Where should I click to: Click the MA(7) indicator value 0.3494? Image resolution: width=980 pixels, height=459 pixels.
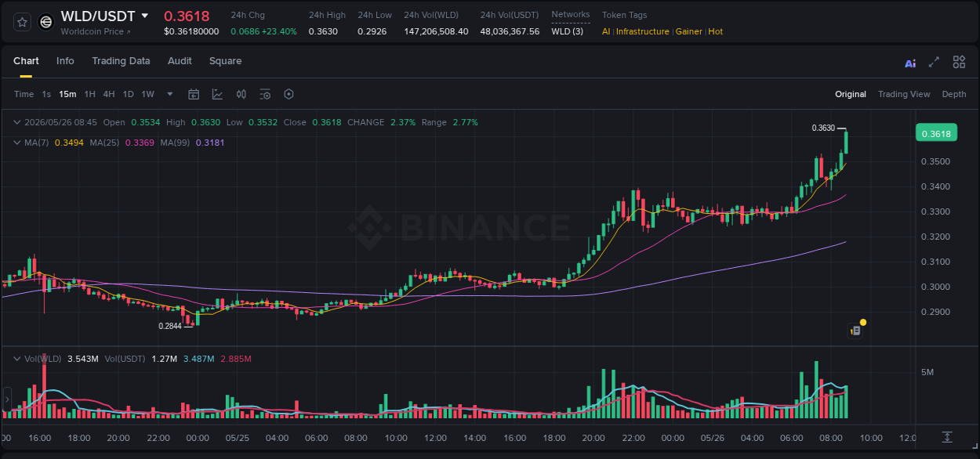point(68,143)
